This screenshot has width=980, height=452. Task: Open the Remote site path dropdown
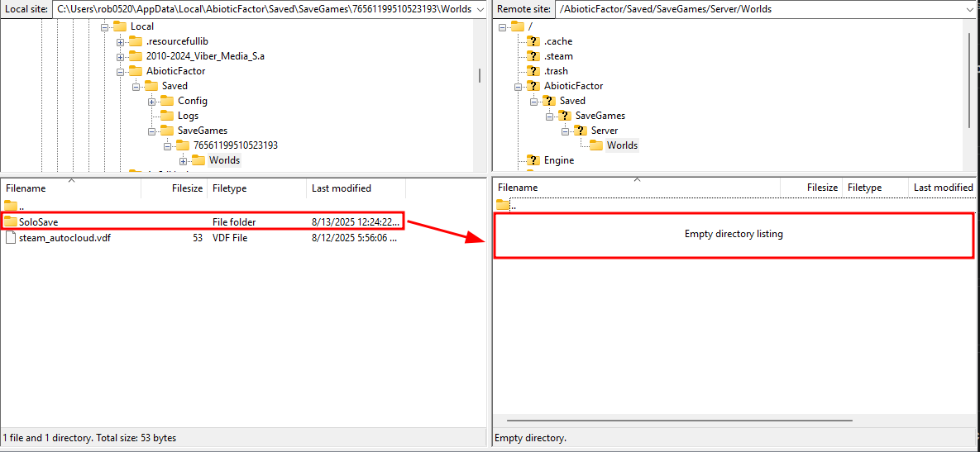(971, 9)
